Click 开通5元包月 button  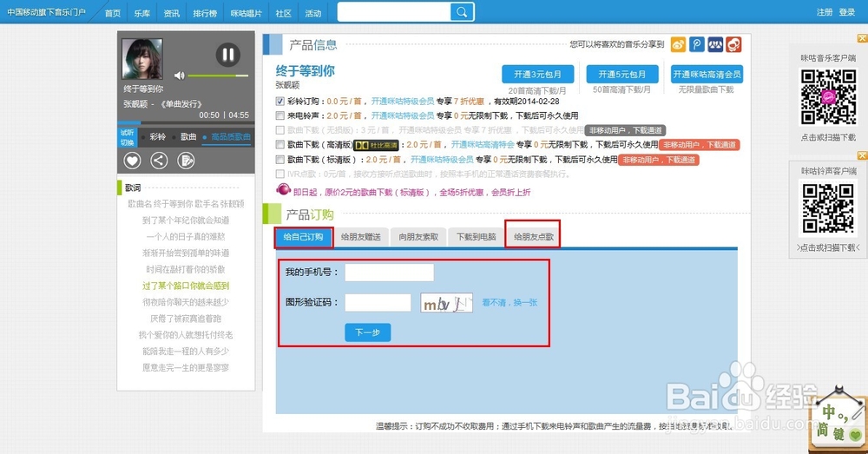click(622, 74)
